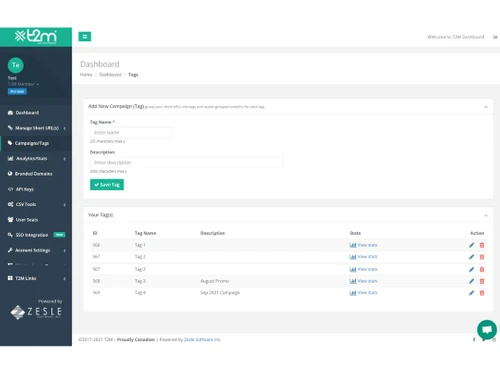Click the blue badge under T2M Member

17,91
